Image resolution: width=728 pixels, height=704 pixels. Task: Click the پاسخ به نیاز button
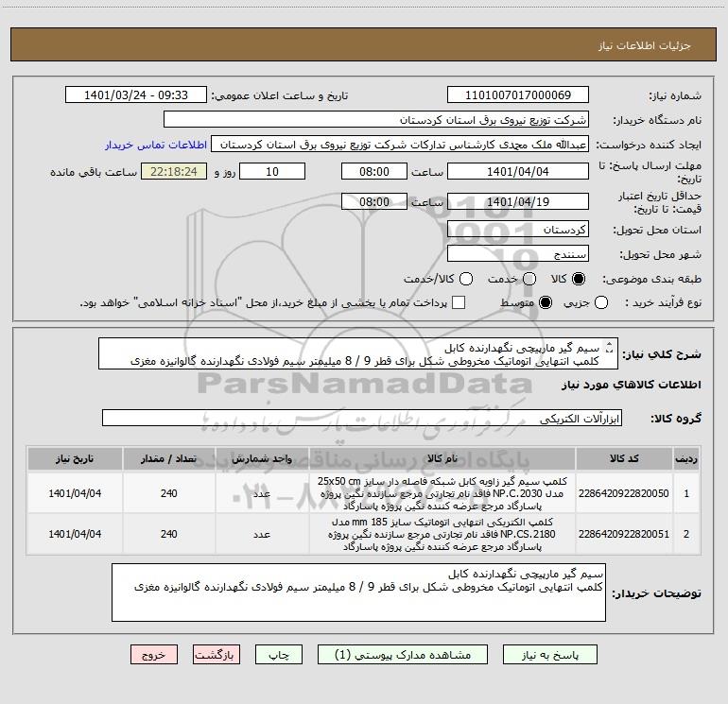point(550,655)
